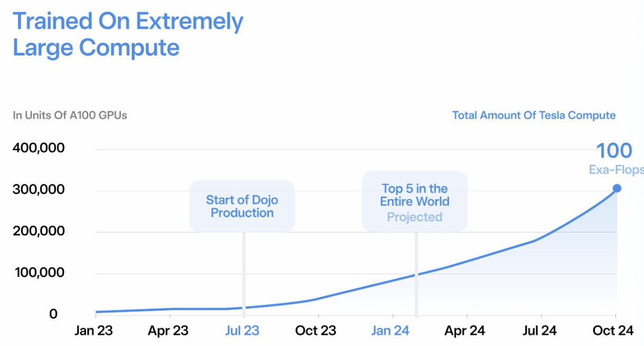Click the 400,000 y-axis label
The image size is (644, 346).
[39, 148]
